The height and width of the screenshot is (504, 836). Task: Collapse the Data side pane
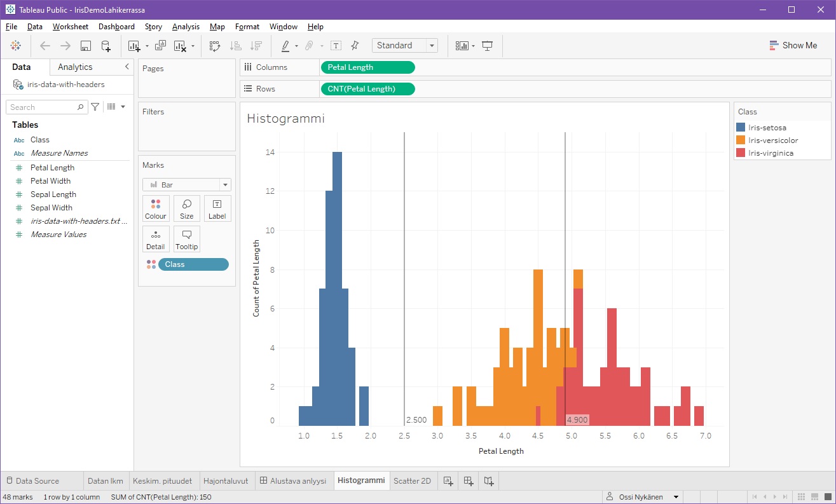(127, 67)
